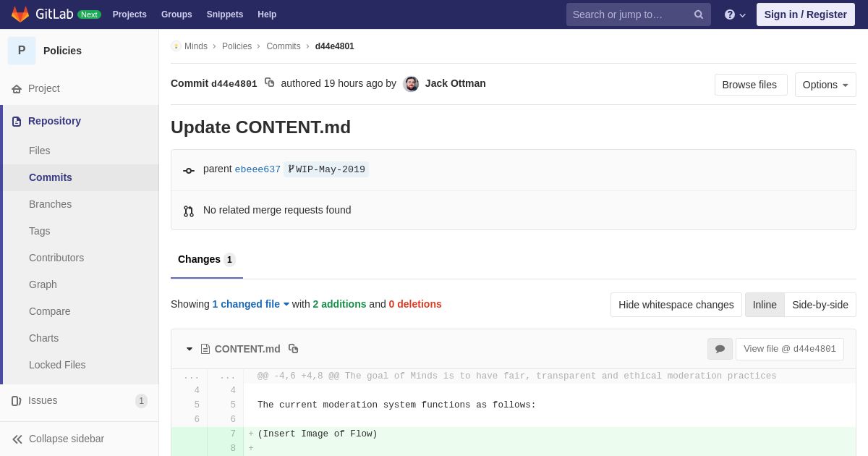Click Commits breadcrumb link
Screen dimensions: 868x456
[284, 46]
